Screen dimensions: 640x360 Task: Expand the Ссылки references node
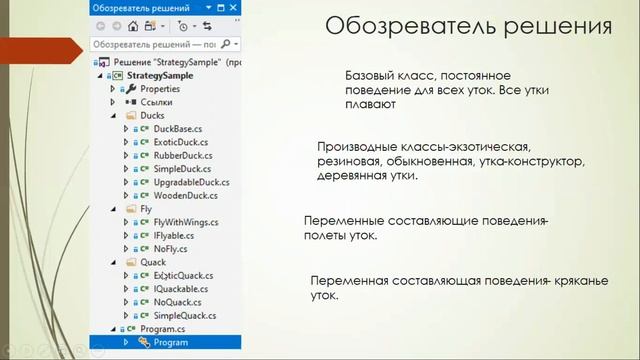113,102
